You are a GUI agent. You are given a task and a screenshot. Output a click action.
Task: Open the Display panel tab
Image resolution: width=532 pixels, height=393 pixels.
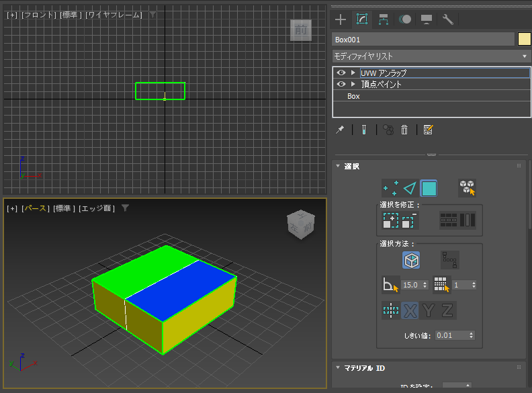(427, 19)
